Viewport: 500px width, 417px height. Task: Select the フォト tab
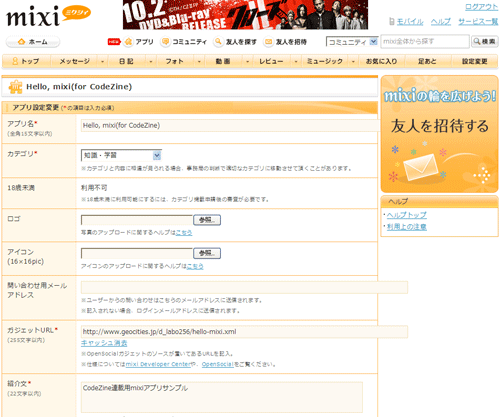(x=175, y=61)
